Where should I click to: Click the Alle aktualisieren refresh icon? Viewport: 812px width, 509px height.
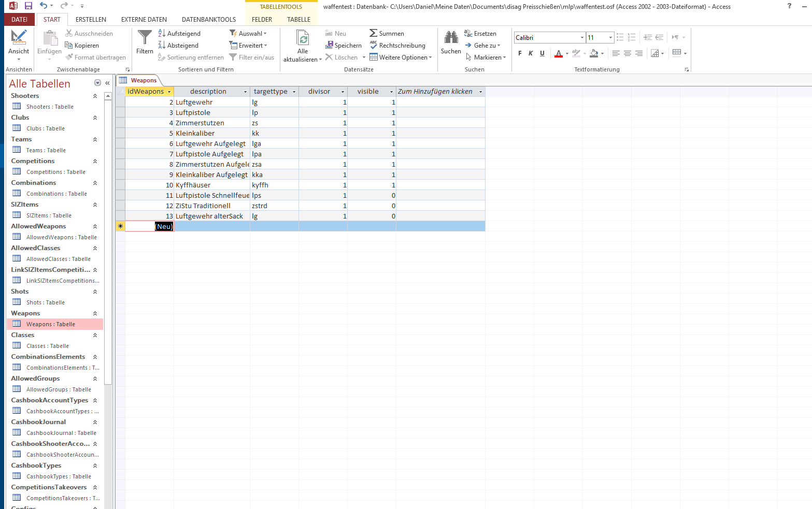click(x=303, y=38)
